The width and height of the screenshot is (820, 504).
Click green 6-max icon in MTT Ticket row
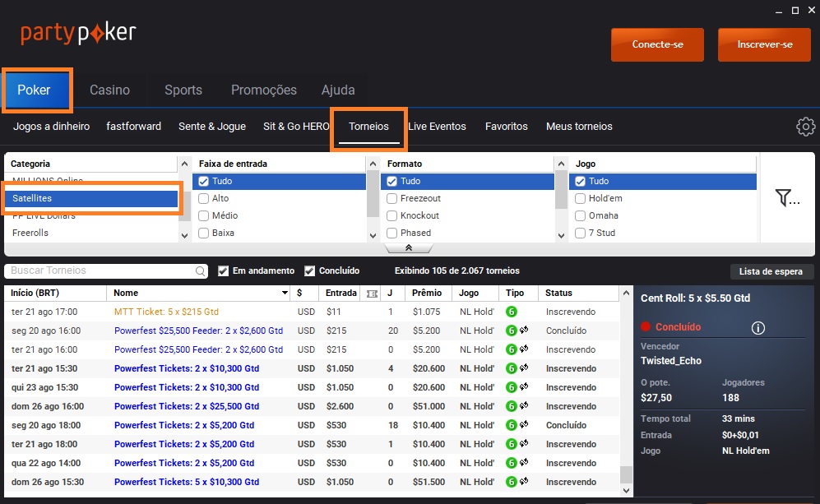[512, 312]
